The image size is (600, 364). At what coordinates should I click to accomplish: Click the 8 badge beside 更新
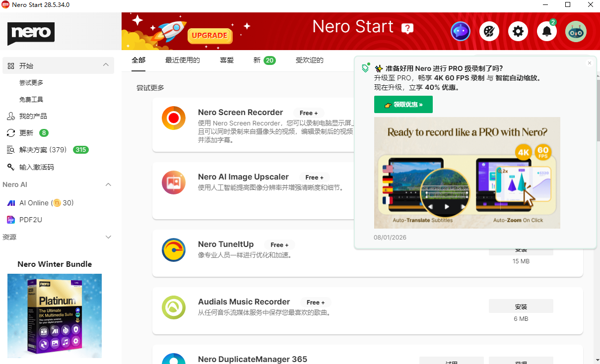tap(44, 133)
